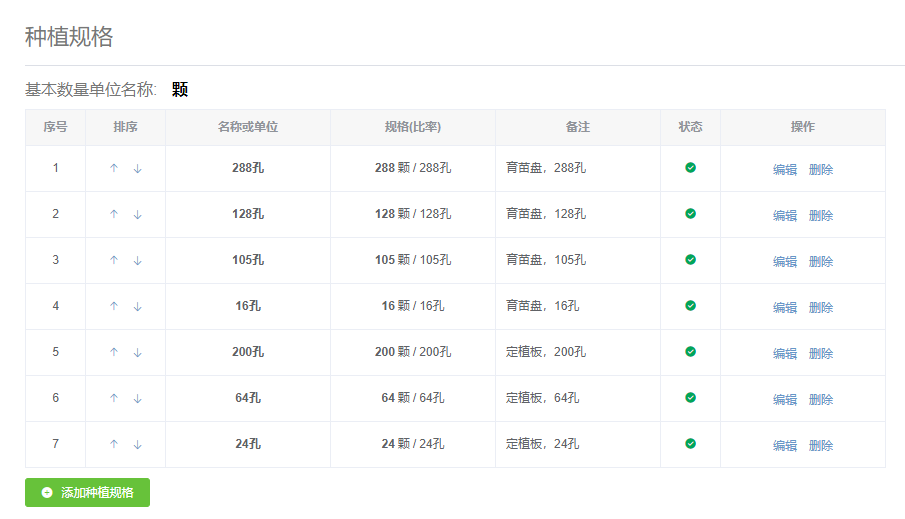Click the 状态 column header
Screen dimensions: 905x519
(690, 127)
